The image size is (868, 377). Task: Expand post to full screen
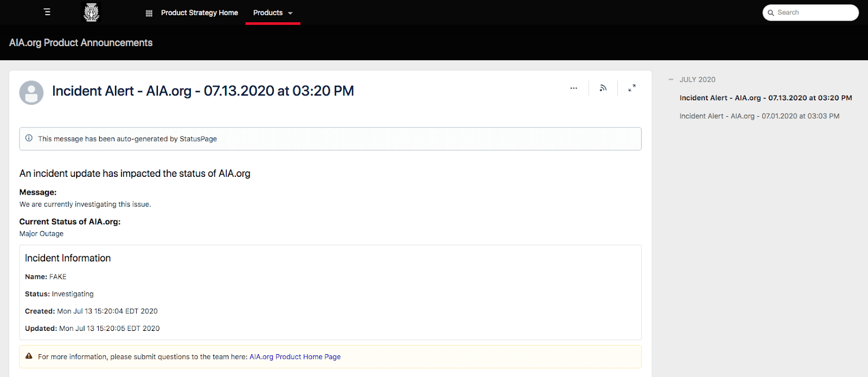tap(632, 88)
